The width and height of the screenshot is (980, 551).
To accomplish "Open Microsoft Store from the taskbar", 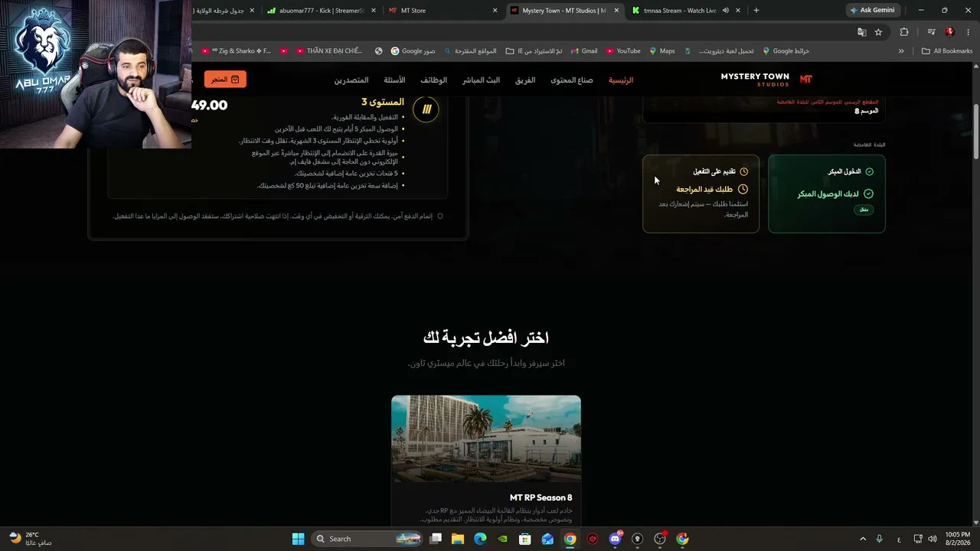I will pyautogui.click(x=525, y=539).
